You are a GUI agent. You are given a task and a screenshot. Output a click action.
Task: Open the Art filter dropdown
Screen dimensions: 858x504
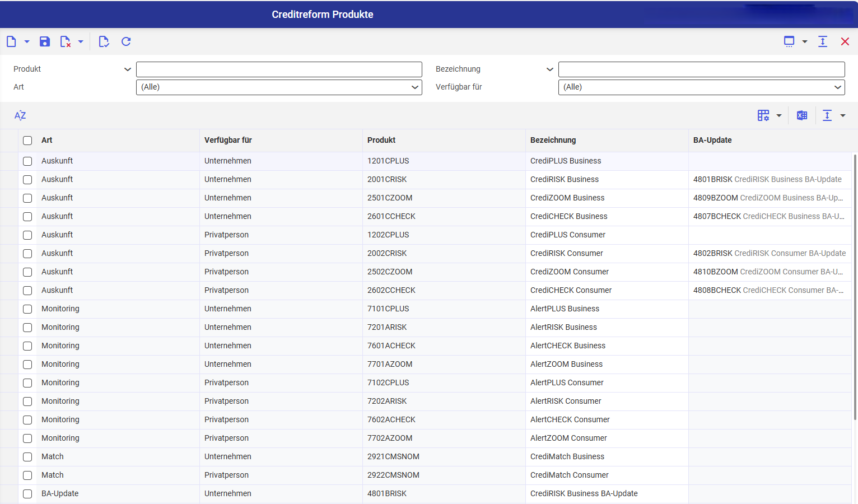point(279,87)
